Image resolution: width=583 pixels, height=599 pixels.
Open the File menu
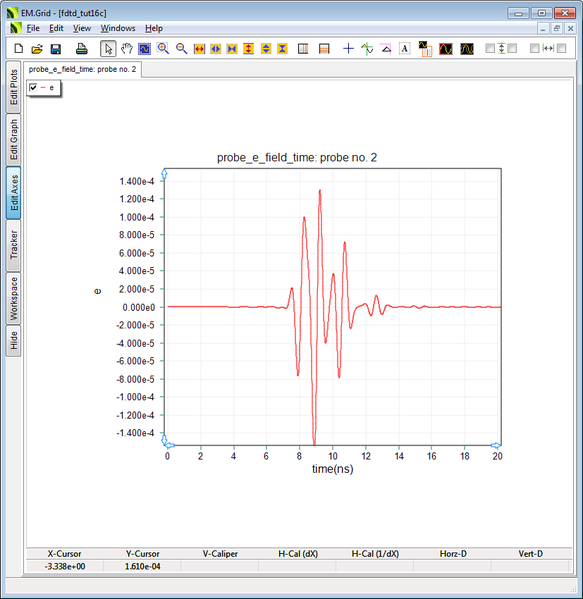(33, 28)
